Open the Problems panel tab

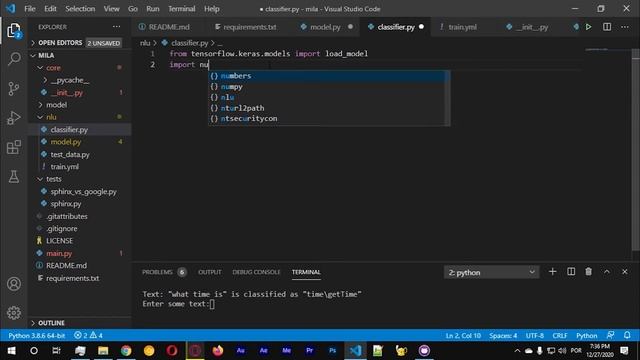tap(164, 272)
